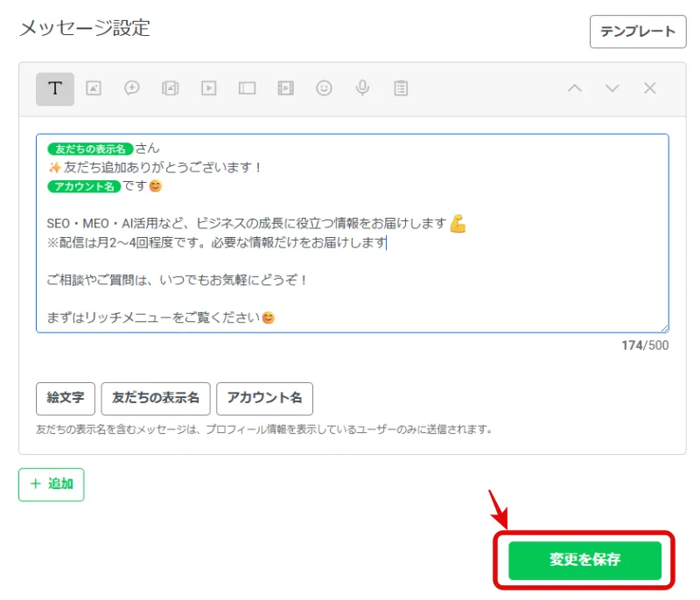
Task: Click the line starting SEO・MEO・AI活用など
Action: point(256,223)
